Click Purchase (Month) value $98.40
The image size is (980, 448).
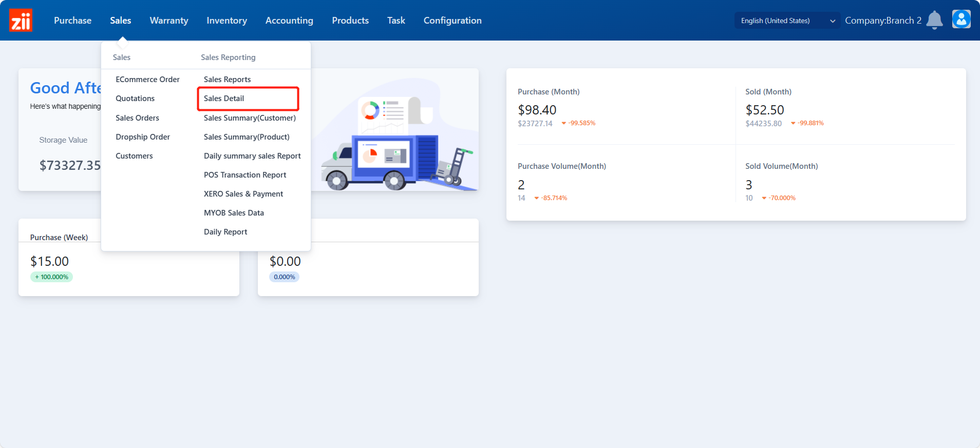537,110
